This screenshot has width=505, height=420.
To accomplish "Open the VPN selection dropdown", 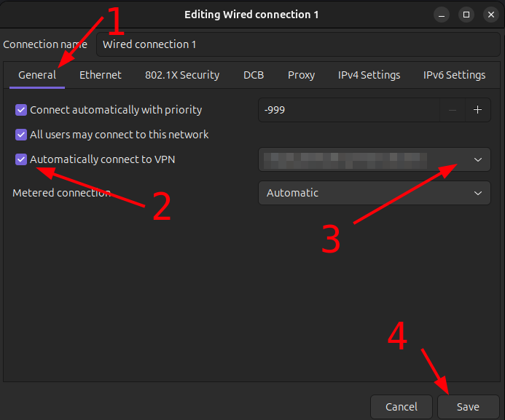I will click(375, 159).
